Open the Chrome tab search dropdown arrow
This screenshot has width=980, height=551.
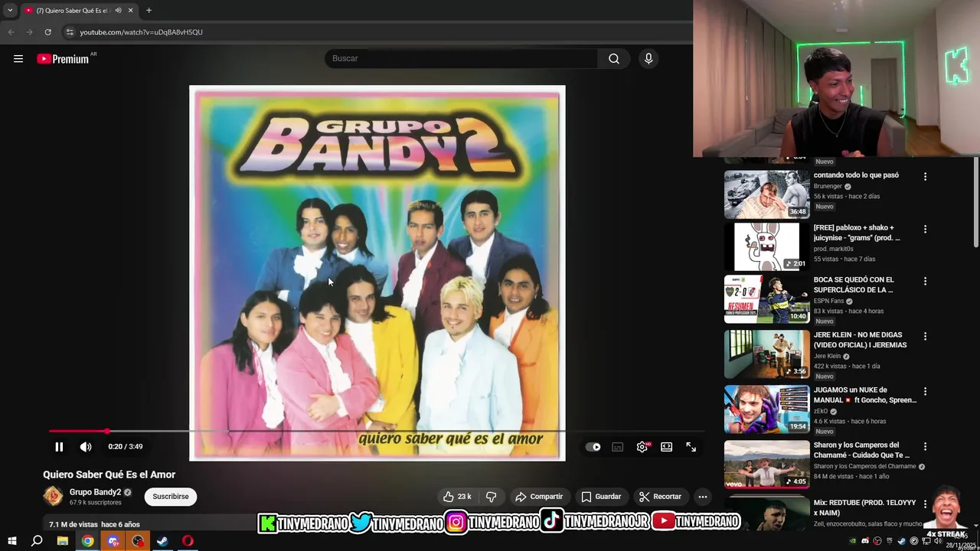coord(10,11)
